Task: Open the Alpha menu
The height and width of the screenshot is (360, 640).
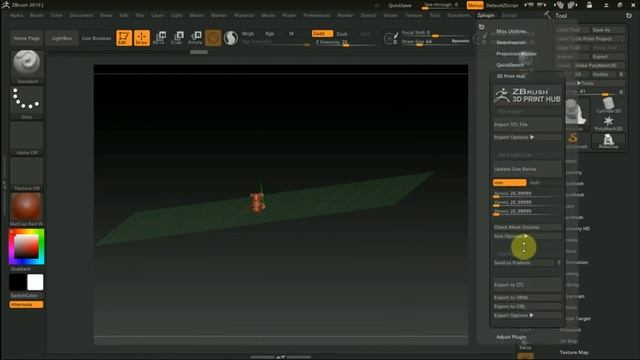Action: coord(16,16)
